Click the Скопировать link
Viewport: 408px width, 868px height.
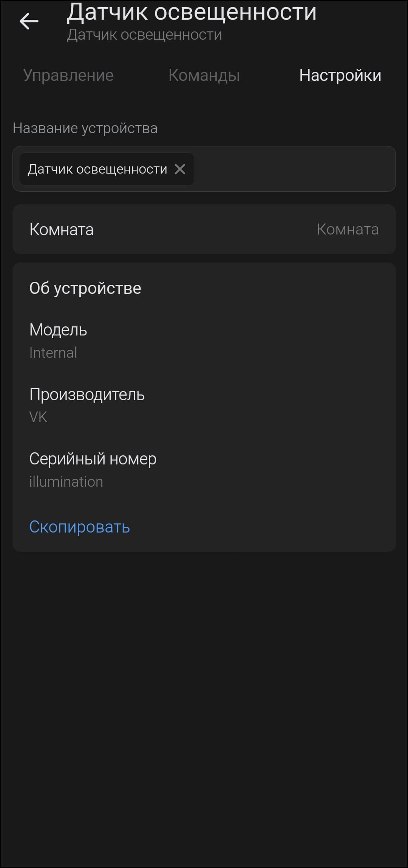pyautogui.click(x=80, y=527)
